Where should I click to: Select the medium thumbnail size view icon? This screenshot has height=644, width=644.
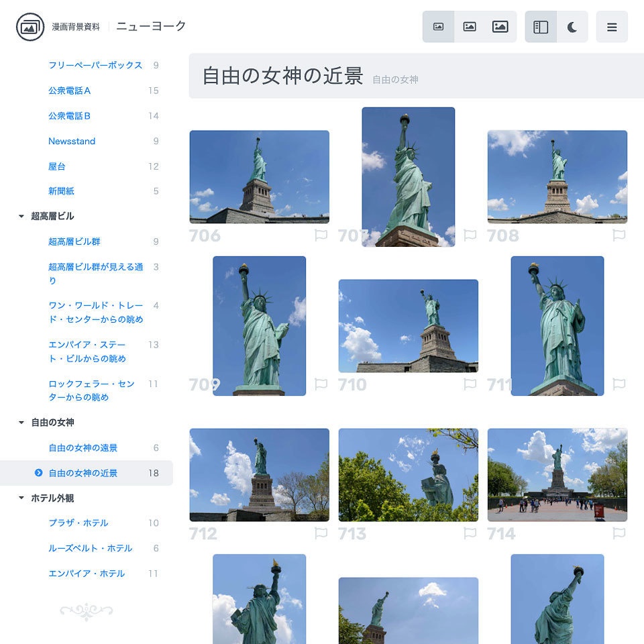coord(470,25)
